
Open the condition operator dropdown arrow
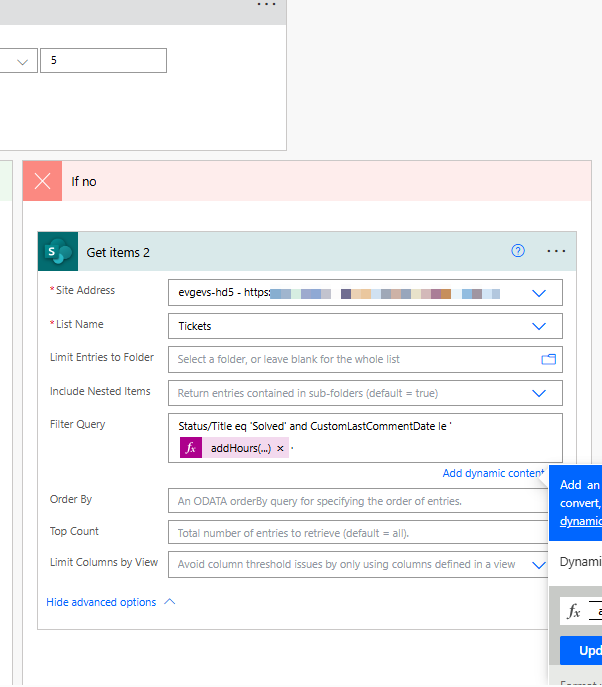[22, 61]
